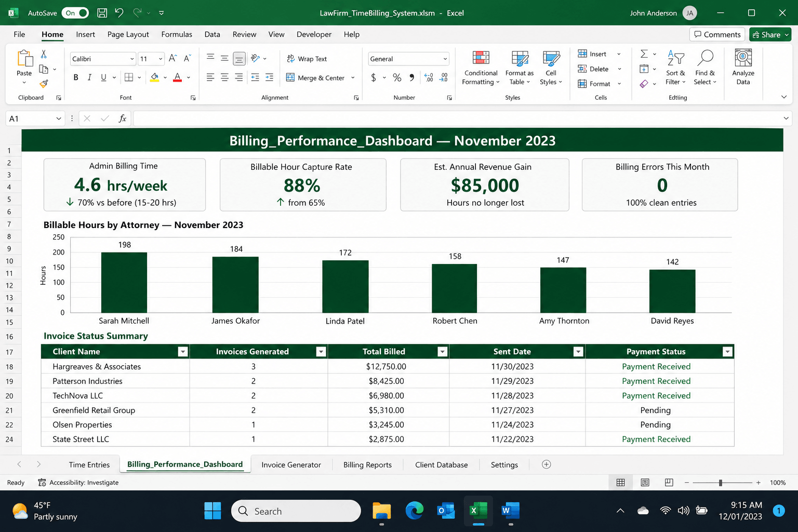Viewport: 798px width, 532px height.
Task: Open Invoices Generated filter dropdown
Action: pyautogui.click(x=321, y=352)
